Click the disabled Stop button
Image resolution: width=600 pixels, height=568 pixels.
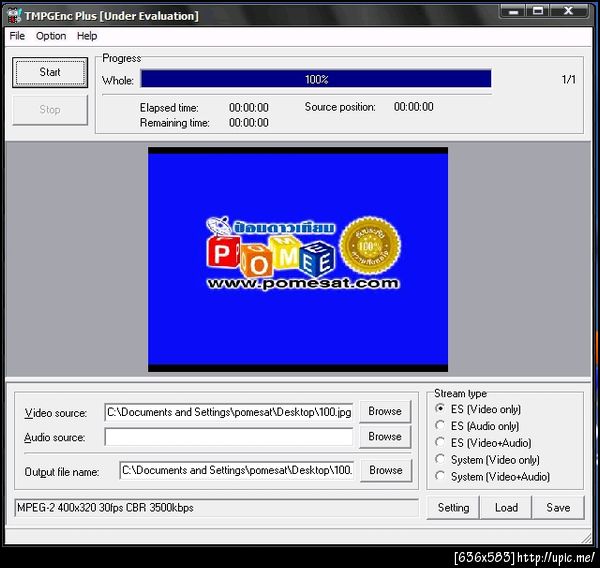click(50, 110)
